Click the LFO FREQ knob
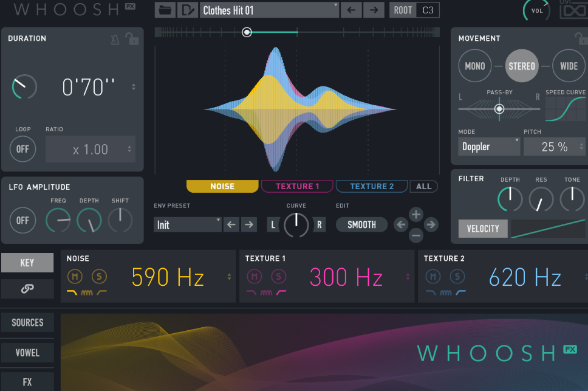Viewport: 588px width, 391px height. [58, 220]
